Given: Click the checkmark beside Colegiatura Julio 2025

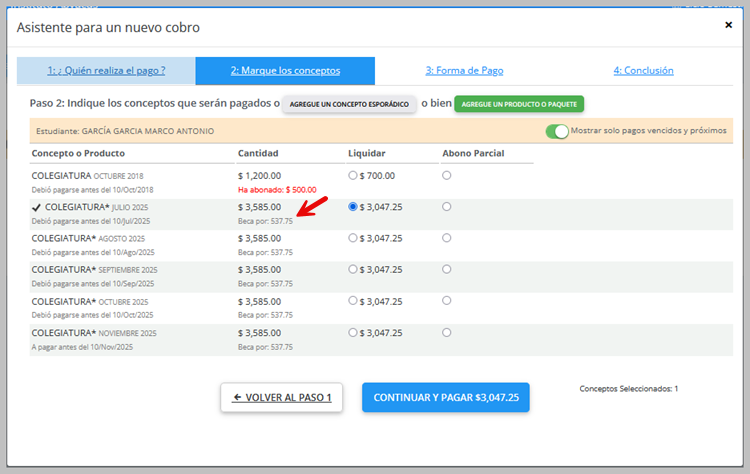Looking at the screenshot, I should 37,207.
